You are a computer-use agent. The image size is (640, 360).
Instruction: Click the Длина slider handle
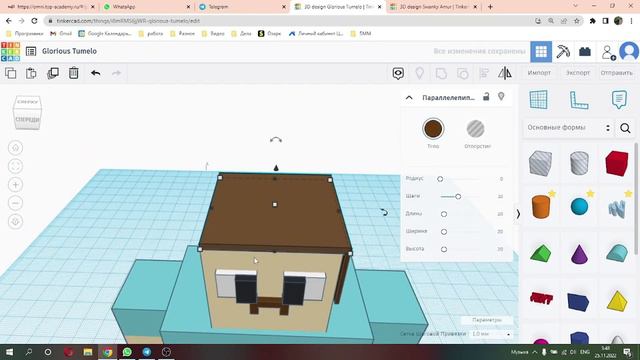444,214
